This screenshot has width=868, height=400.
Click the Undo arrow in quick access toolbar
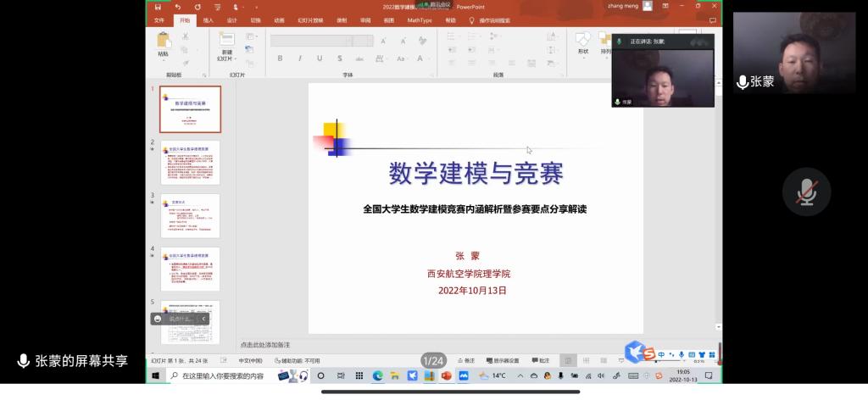tap(177, 7)
